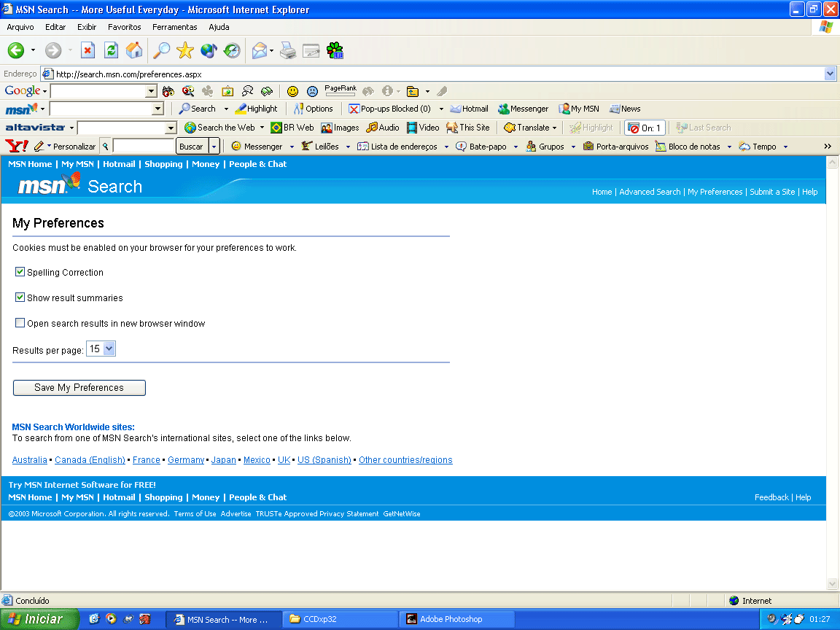Open the Exibir menu
The height and width of the screenshot is (630, 840).
tap(87, 27)
